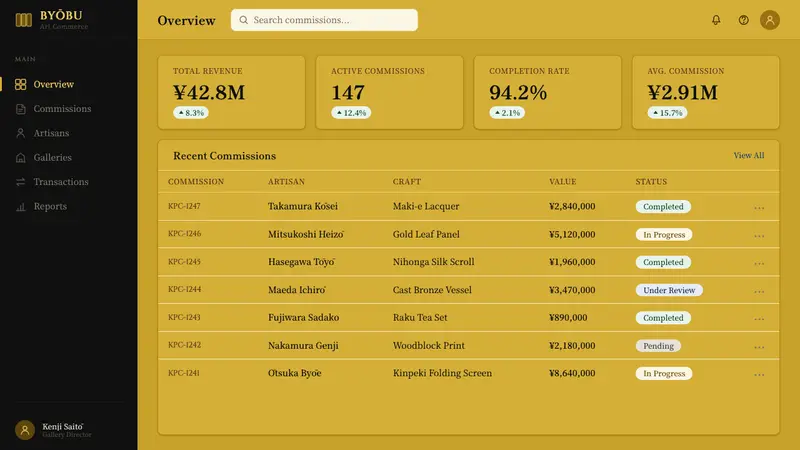Click the Transactions arrows icon in sidebar

(x=20, y=182)
